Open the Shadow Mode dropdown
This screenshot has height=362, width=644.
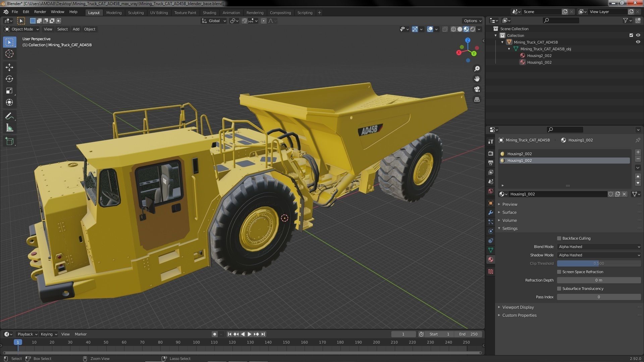(x=599, y=255)
